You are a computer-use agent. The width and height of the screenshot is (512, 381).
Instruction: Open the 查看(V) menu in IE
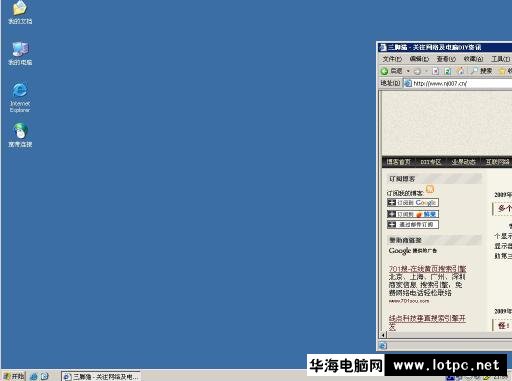[446, 59]
